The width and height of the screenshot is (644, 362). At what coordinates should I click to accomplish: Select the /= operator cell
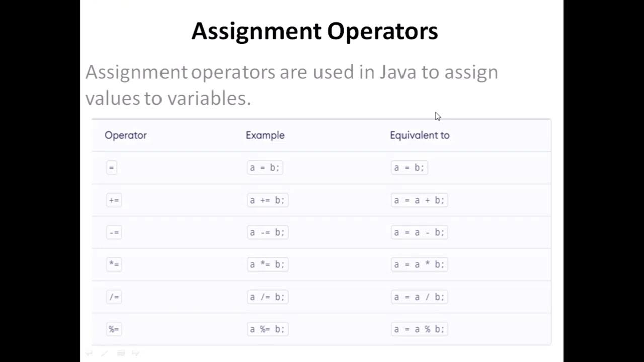(x=114, y=297)
